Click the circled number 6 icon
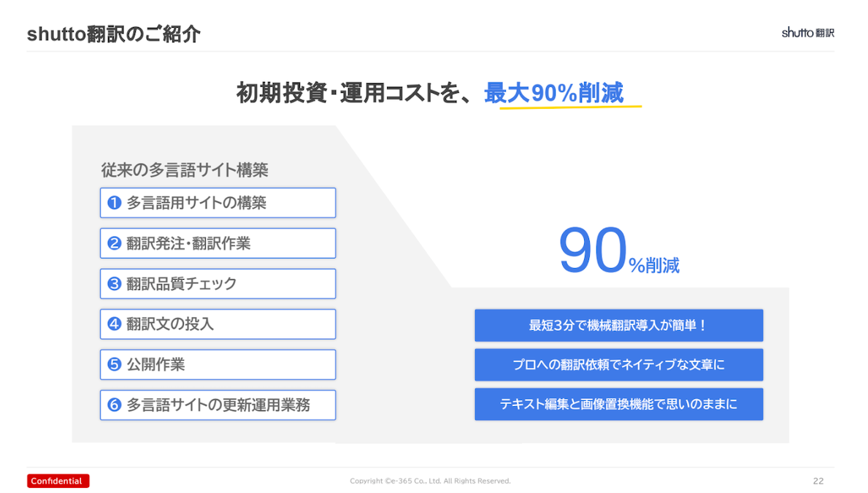This screenshot has height=493, width=868. (x=115, y=405)
